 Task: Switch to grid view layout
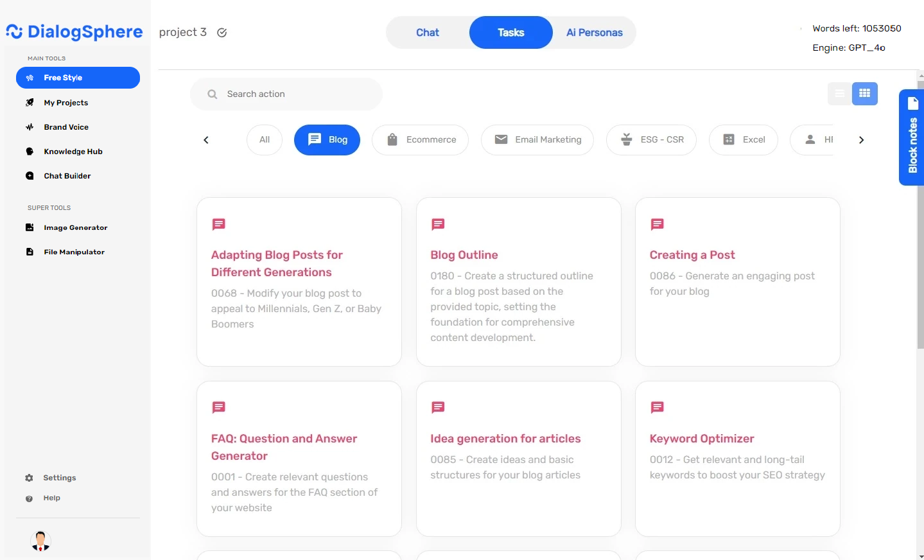tap(865, 93)
